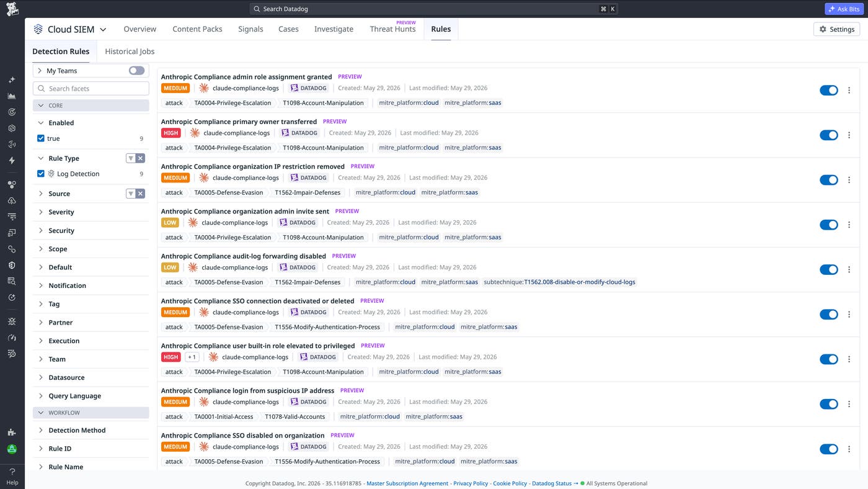Open the Cloud SIEM product dropdown

pos(103,29)
